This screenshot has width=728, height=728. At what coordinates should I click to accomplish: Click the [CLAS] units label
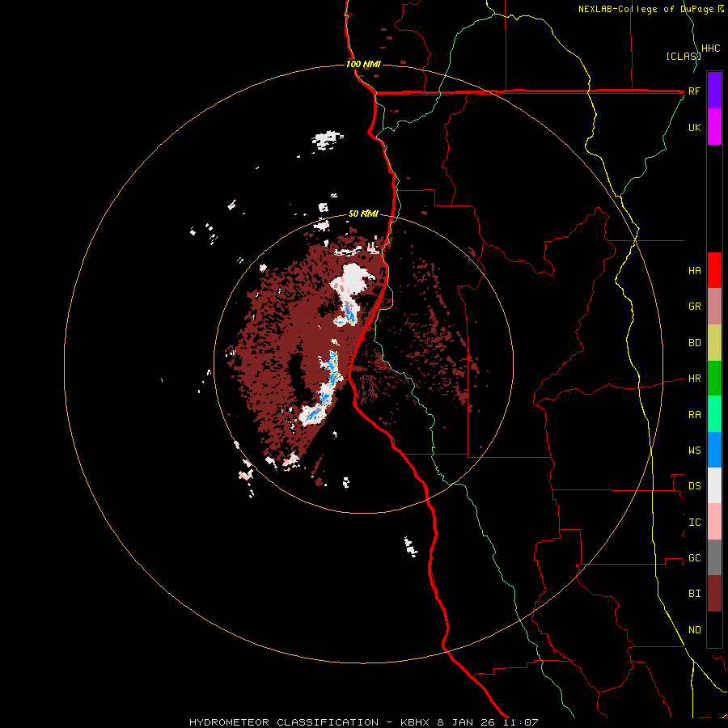tap(683, 56)
